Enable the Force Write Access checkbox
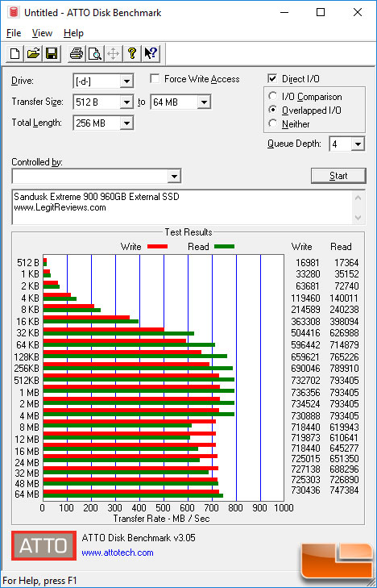The height and width of the screenshot is (588, 377). (154, 79)
